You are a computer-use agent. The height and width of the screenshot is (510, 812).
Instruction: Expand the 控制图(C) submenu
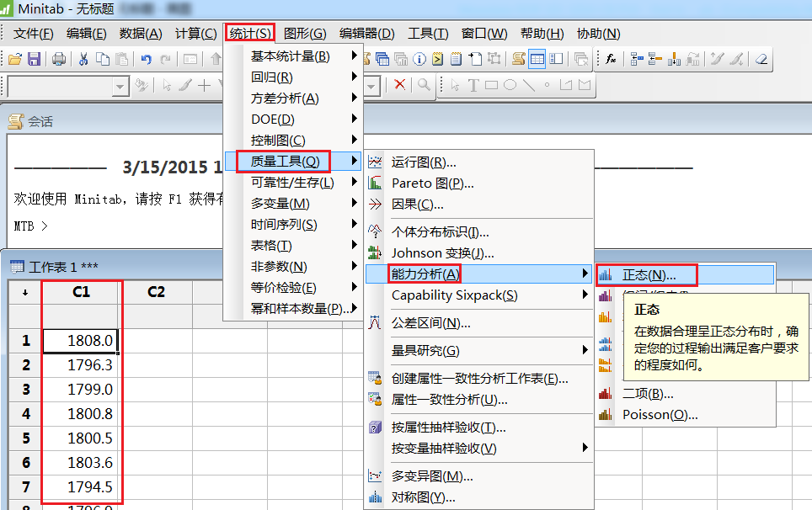294,141
